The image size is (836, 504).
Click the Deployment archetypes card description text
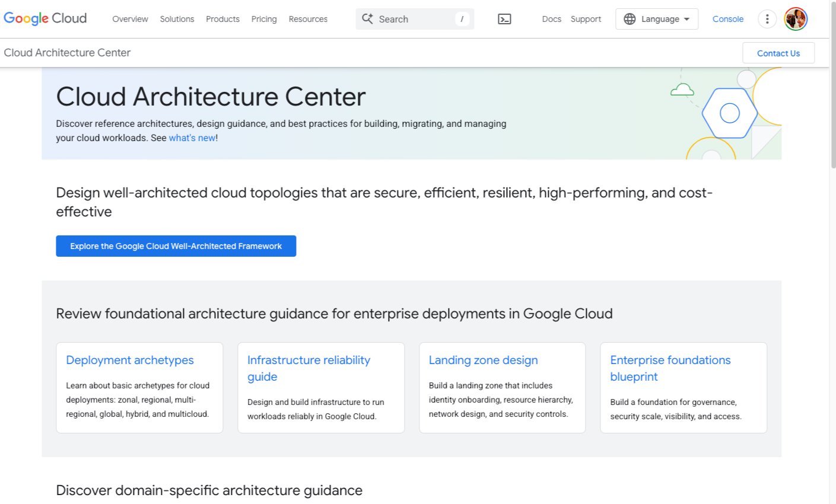138,400
